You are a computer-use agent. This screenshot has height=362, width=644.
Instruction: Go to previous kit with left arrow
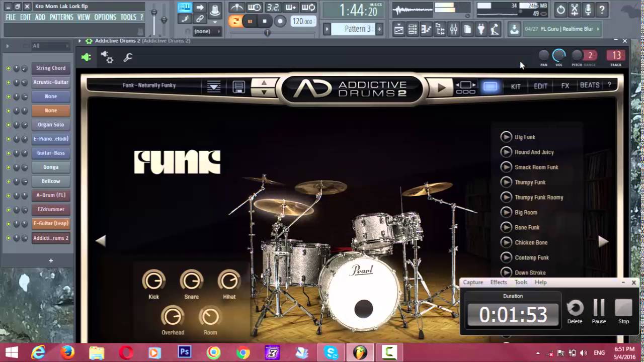(101, 241)
